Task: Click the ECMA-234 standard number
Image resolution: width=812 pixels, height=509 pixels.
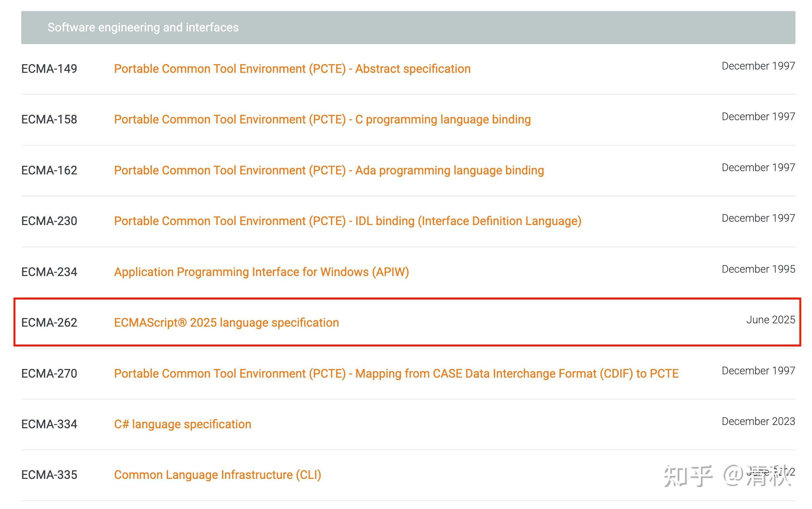Action: click(x=49, y=272)
